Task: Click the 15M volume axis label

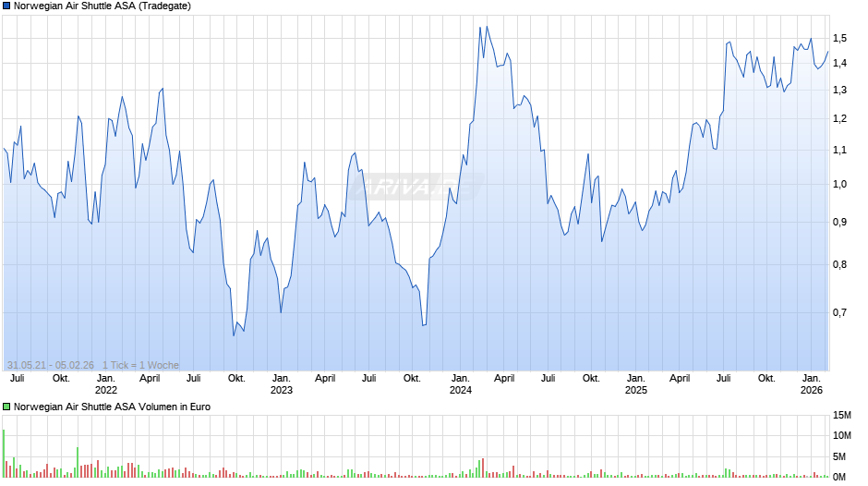Action: [x=842, y=415]
